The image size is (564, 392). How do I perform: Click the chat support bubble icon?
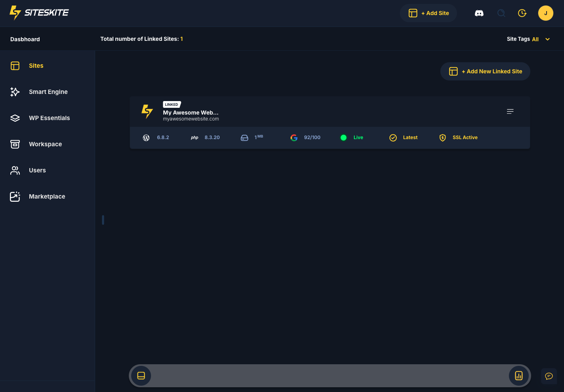point(549,376)
